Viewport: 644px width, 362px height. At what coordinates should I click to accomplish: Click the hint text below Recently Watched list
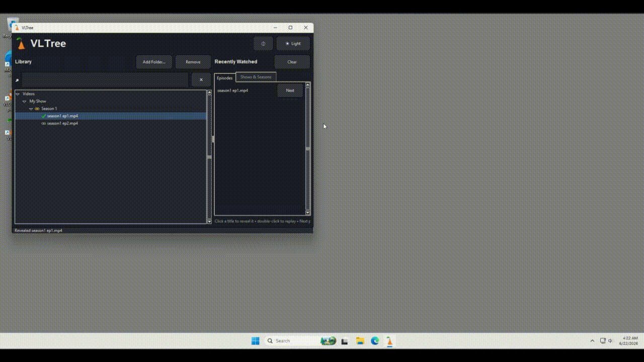click(x=263, y=221)
